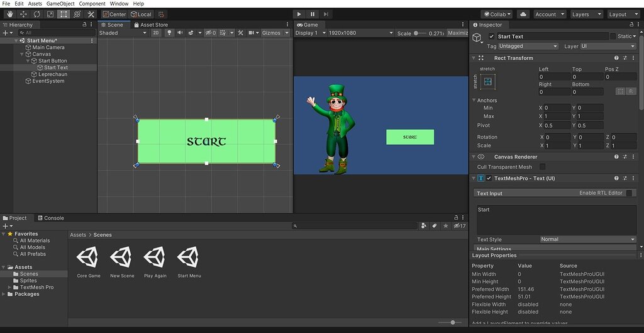Switch to the Asset Store tab
This screenshot has width=644, height=333.
tap(151, 25)
